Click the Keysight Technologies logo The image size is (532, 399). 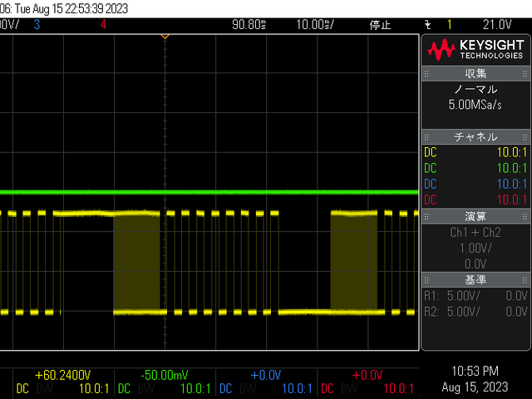475,50
